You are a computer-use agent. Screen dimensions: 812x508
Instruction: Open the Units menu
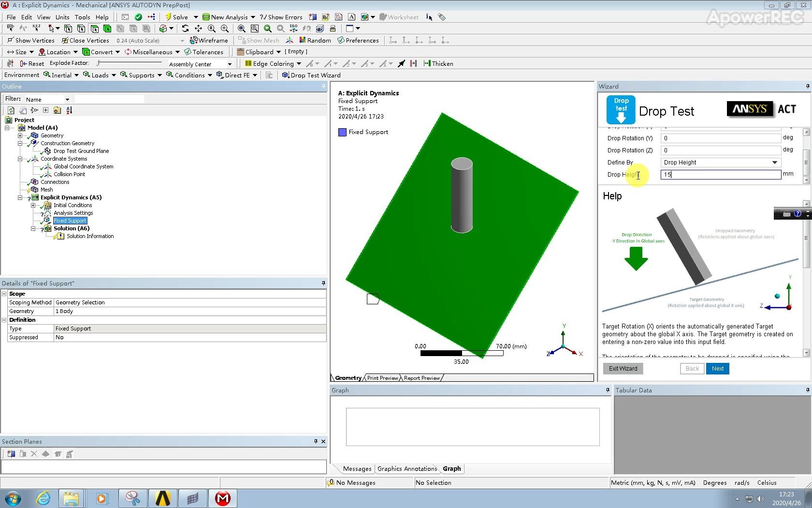[x=62, y=16]
